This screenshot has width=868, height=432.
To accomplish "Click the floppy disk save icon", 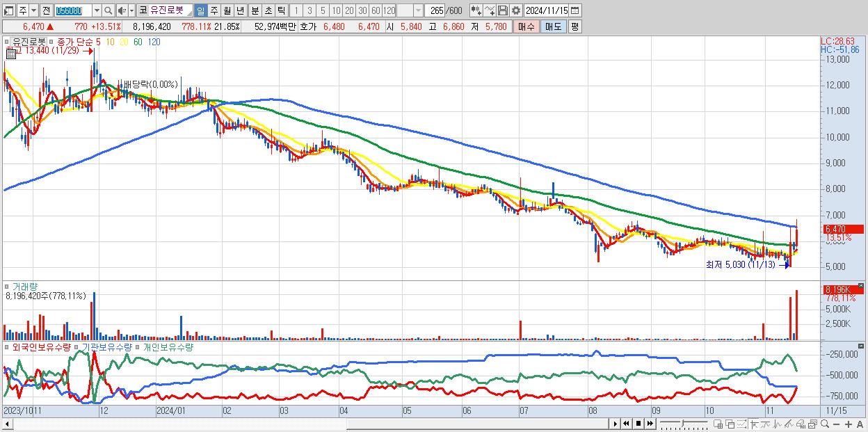I will coord(503,11).
